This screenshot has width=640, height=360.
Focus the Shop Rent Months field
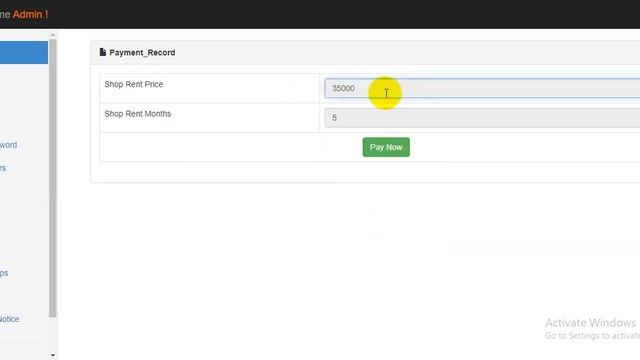click(482, 118)
